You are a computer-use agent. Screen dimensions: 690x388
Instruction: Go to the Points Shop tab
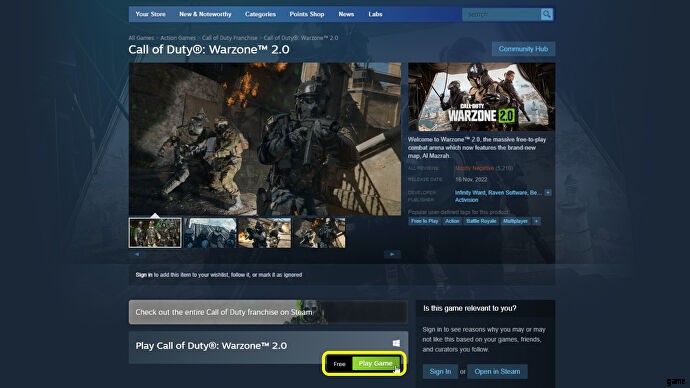[x=307, y=15]
